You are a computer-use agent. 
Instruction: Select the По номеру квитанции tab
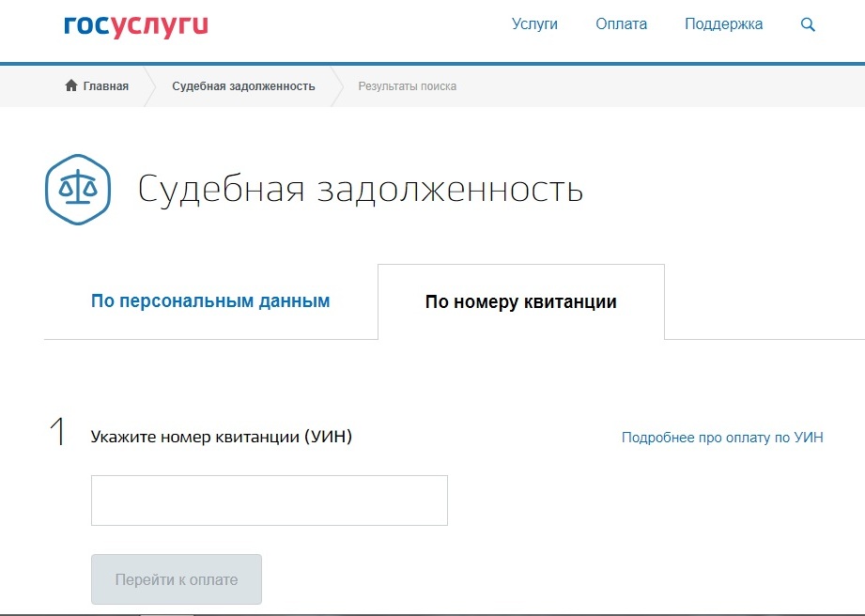coord(520,302)
